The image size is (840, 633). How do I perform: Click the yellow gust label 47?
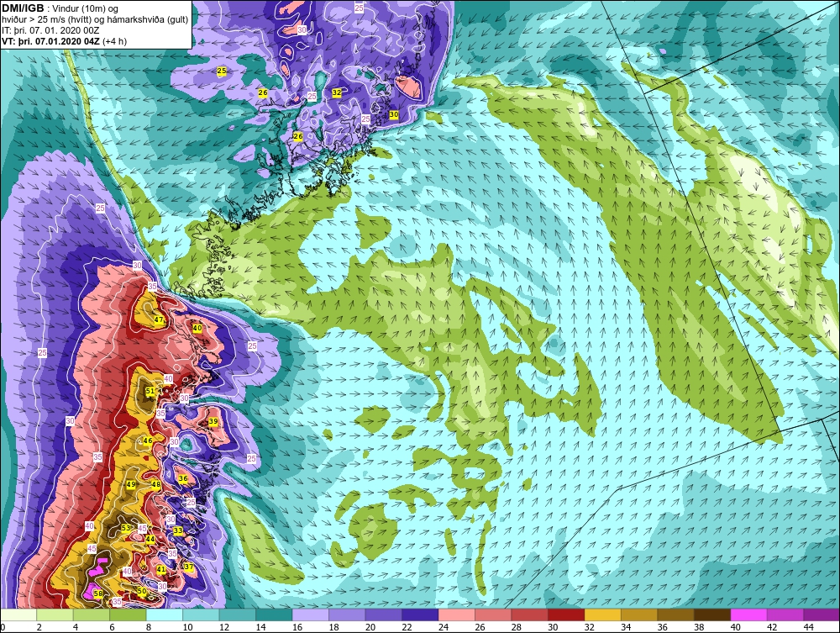point(159,319)
